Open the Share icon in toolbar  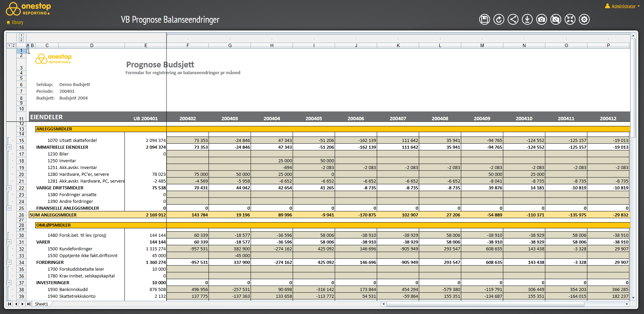coord(513,19)
